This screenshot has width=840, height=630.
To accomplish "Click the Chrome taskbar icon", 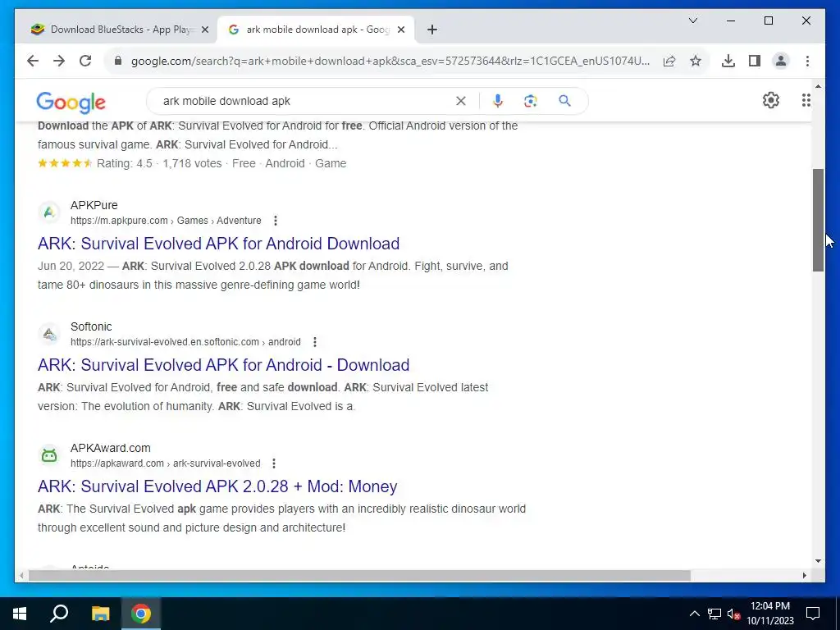I will point(141,614).
